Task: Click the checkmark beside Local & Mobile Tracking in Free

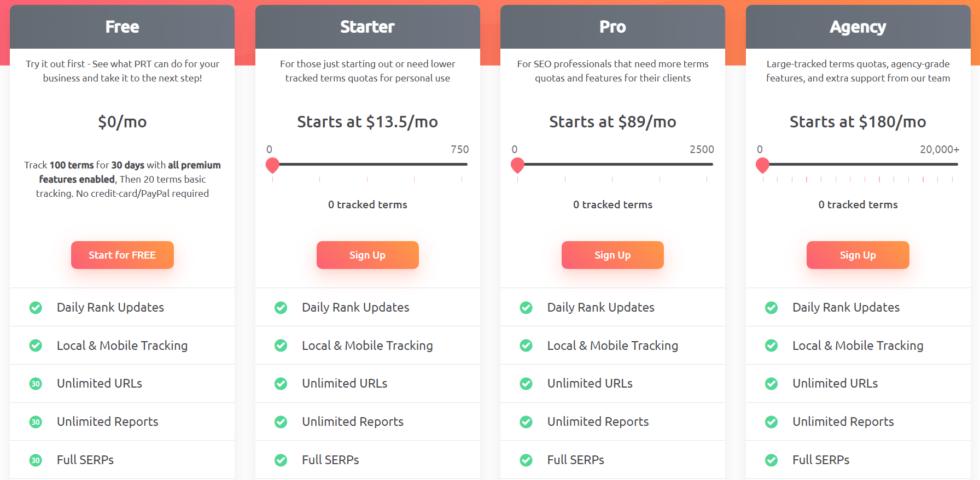Action: [36, 346]
